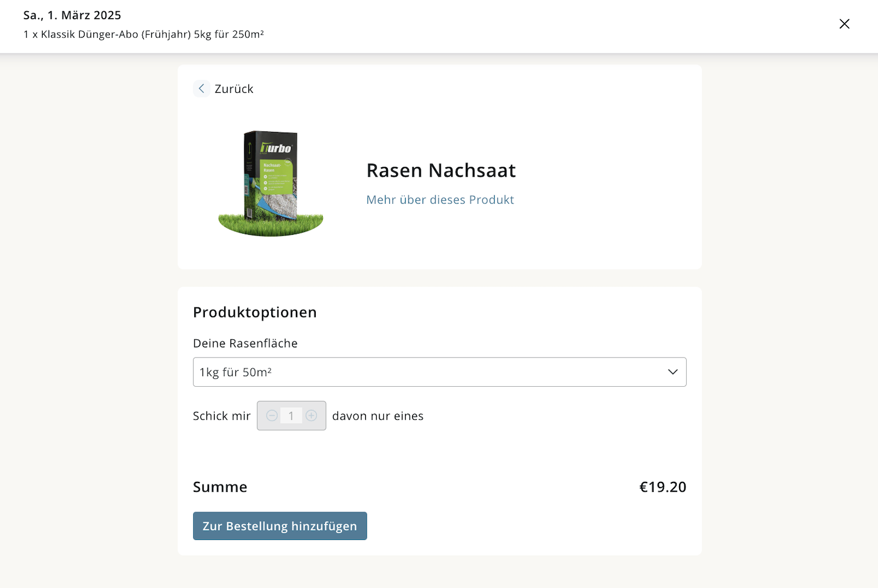Click the Summe label
Image resolution: width=878 pixels, height=588 pixels.
coord(220,487)
